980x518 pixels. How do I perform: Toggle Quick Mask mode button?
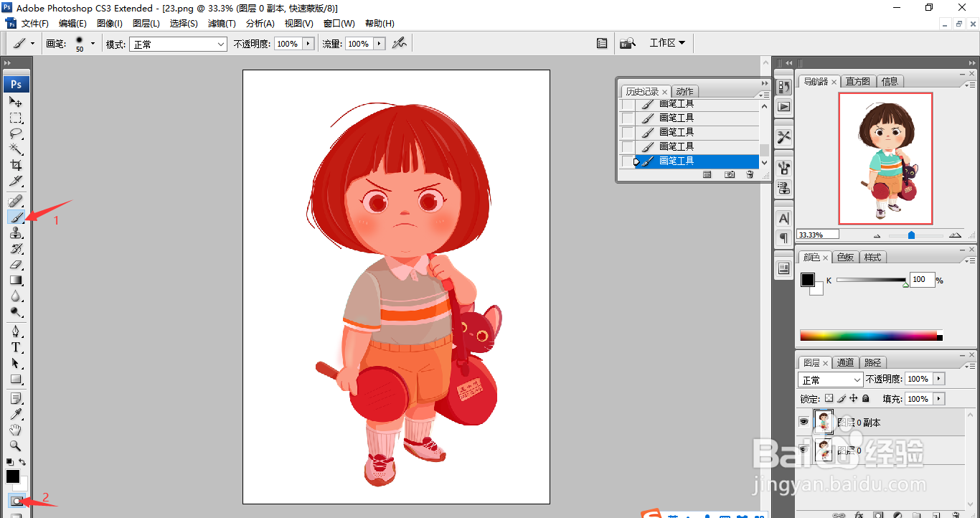pyautogui.click(x=16, y=500)
